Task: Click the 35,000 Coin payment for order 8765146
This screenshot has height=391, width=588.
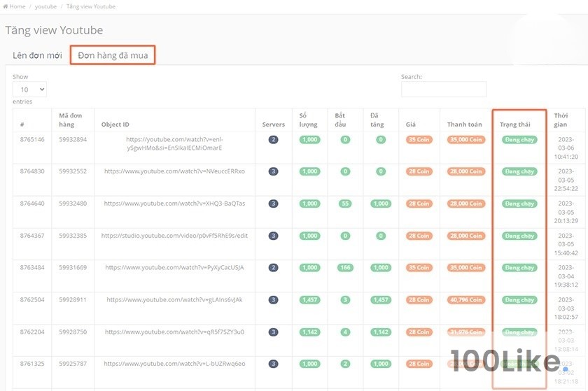Action: pyautogui.click(x=465, y=140)
